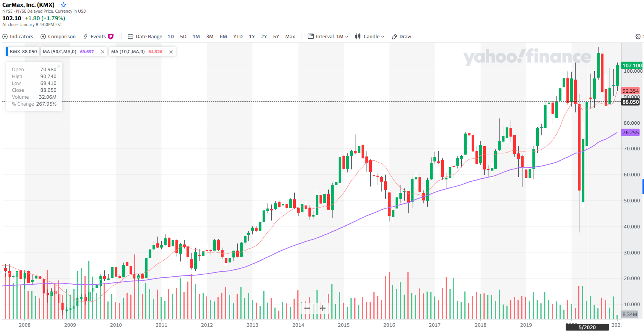Click the KMX 88.050 series label
644x334 pixels.
coord(23,52)
